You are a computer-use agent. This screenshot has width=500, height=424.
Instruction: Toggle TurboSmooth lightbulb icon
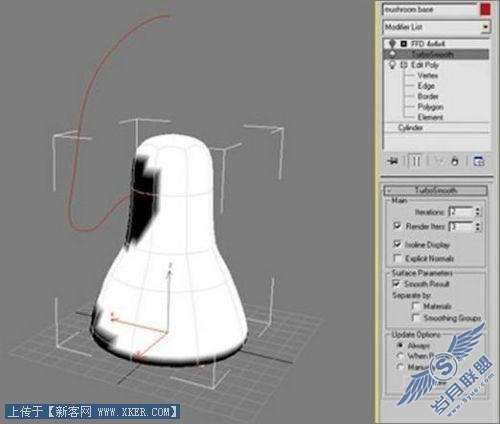393,54
